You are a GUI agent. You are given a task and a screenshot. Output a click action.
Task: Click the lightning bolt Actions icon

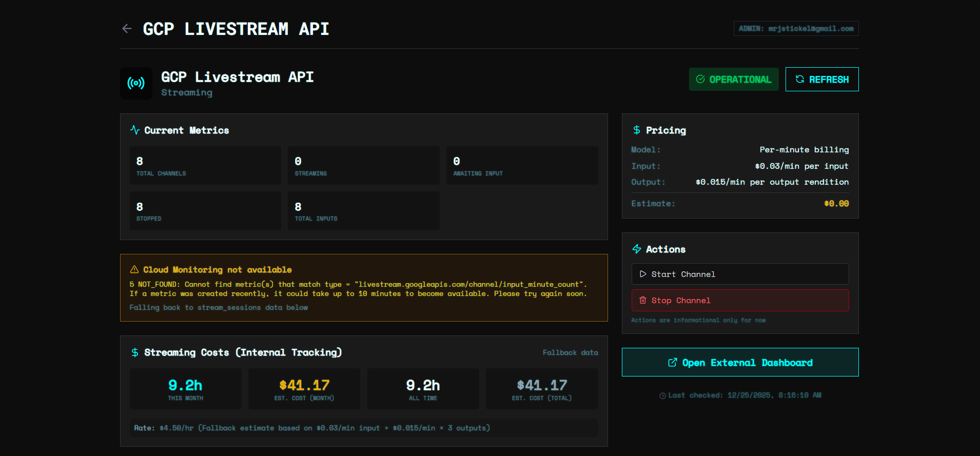pyautogui.click(x=637, y=249)
